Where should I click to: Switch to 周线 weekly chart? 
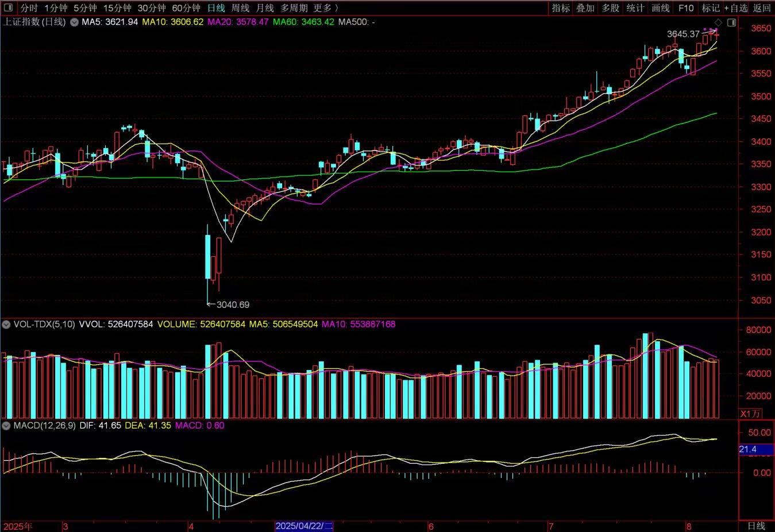click(x=240, y=8)
